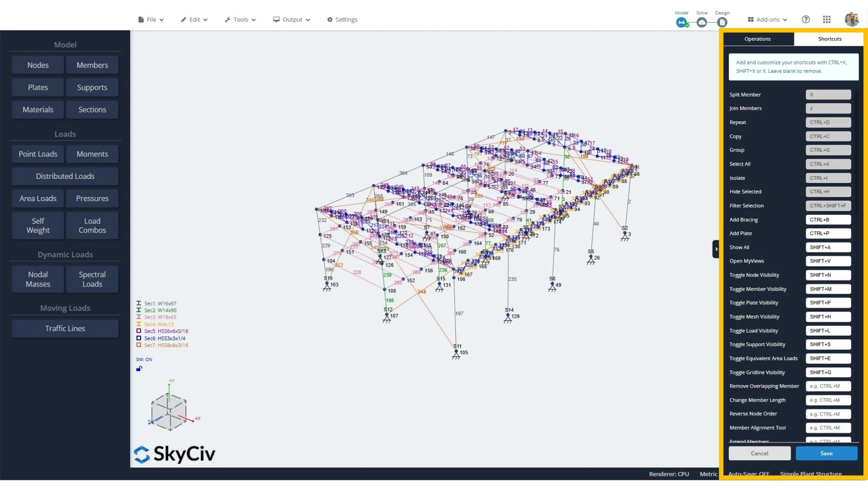
Task: Open the Output dropdown menu
Action: [x=292, y=19]
